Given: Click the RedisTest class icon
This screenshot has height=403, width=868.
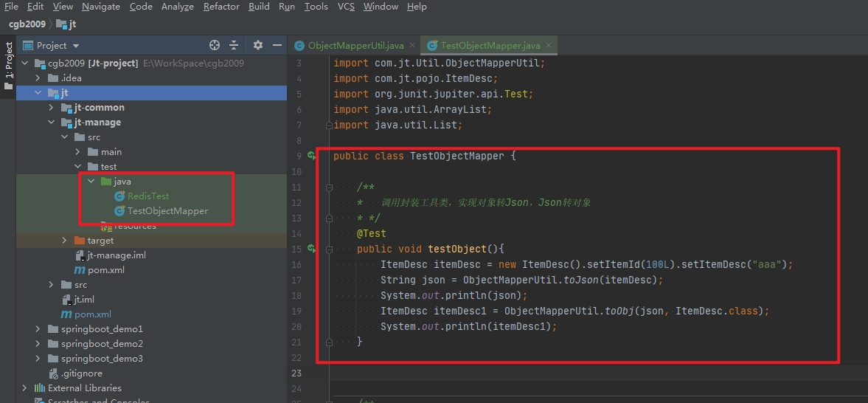Looking at the screenshot, I should click(119, 196).
